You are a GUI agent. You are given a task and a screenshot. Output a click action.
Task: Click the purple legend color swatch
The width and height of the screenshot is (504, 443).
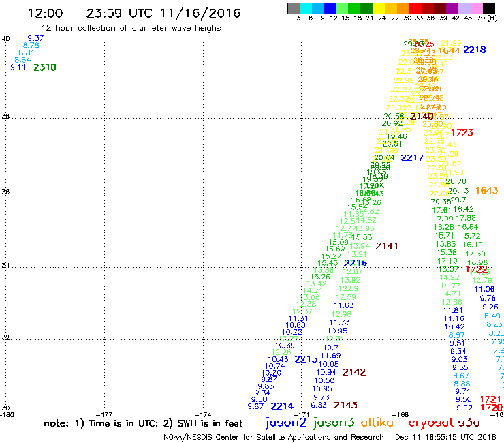452,8
